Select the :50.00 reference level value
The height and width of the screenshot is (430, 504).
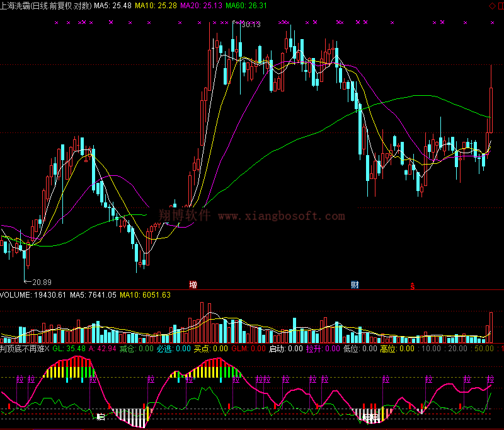(482, 349)
